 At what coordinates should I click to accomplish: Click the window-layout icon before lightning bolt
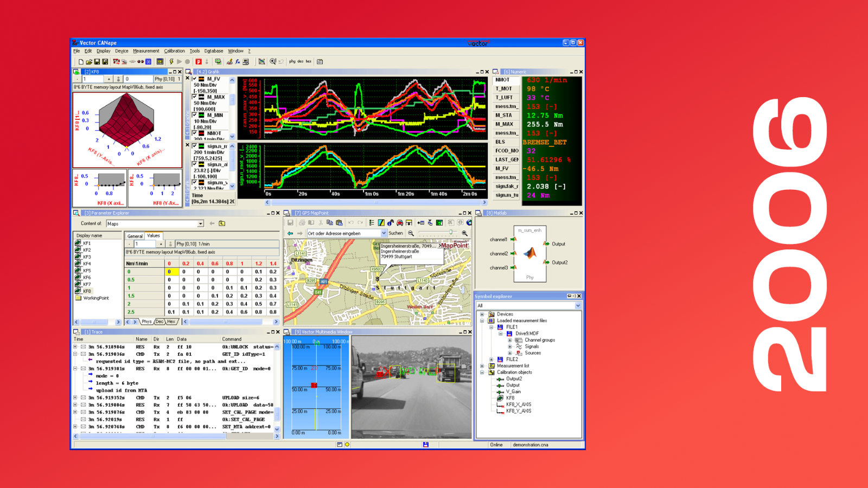click(160, 62)
